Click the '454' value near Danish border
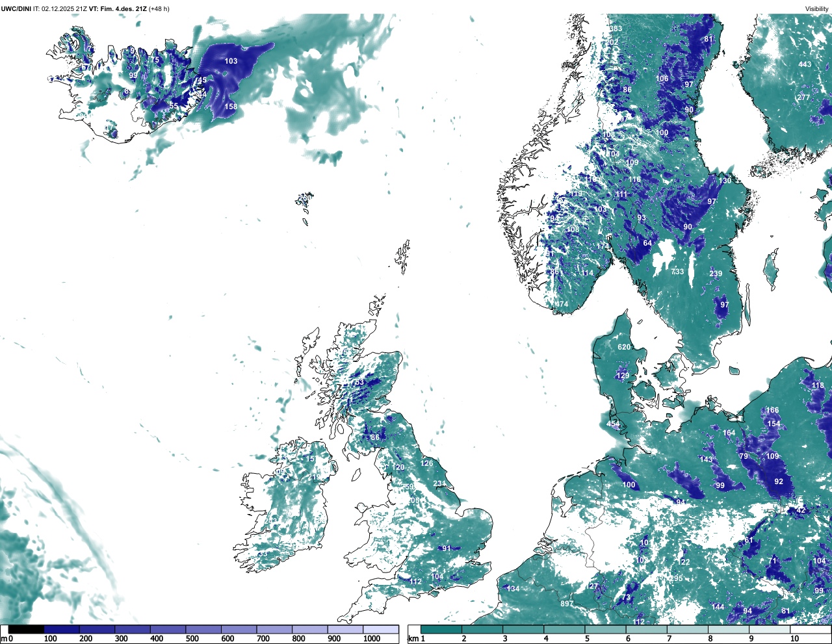Screen dimensions: 832x644 pos(613,424)
